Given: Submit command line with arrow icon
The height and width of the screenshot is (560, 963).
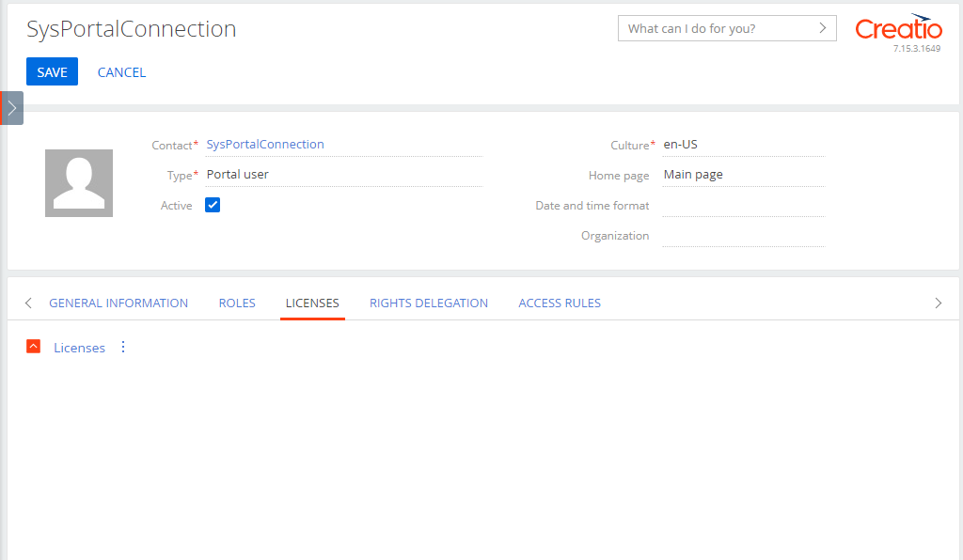Looking at the screenshot, I should 823,28.
